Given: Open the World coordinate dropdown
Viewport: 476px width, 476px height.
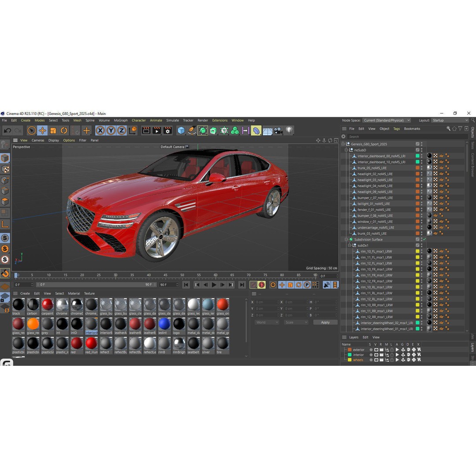Looking at the screenshot, I should [267, 322].
